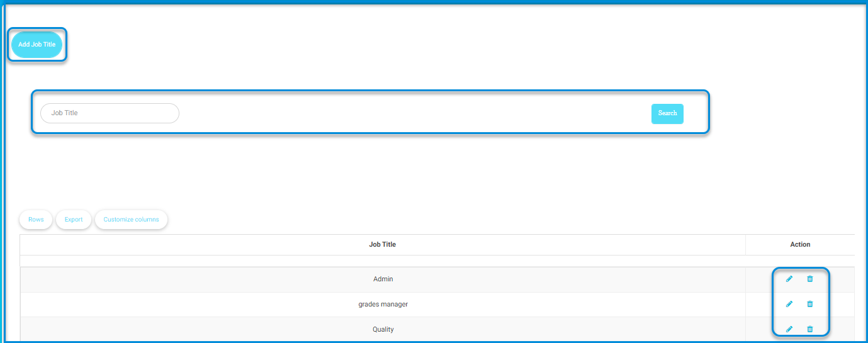Edit the grades manager job title

tap(789, 304)
